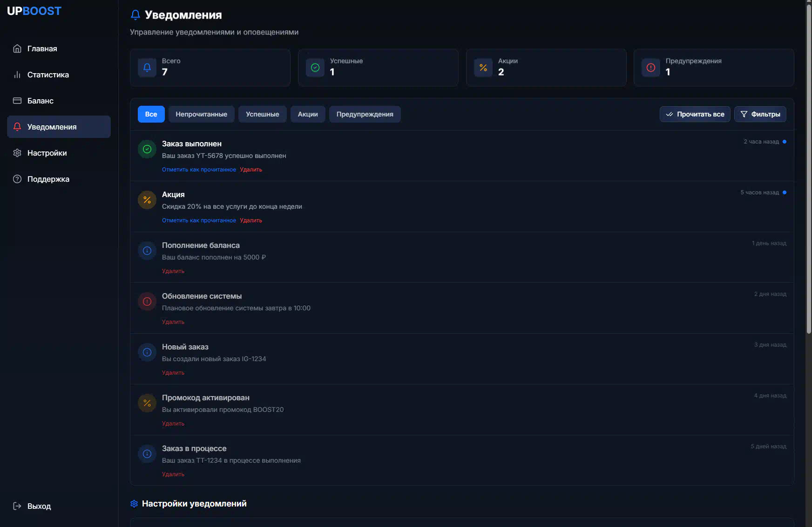Log out using Выход
The height and width of the screenshot is (527, 812).
coord(39,506)
